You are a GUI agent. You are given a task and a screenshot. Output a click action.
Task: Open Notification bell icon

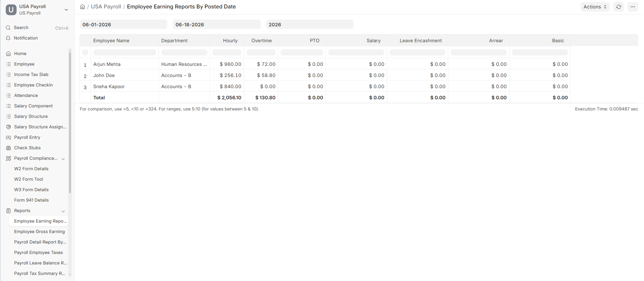click(x=8, y=38)
